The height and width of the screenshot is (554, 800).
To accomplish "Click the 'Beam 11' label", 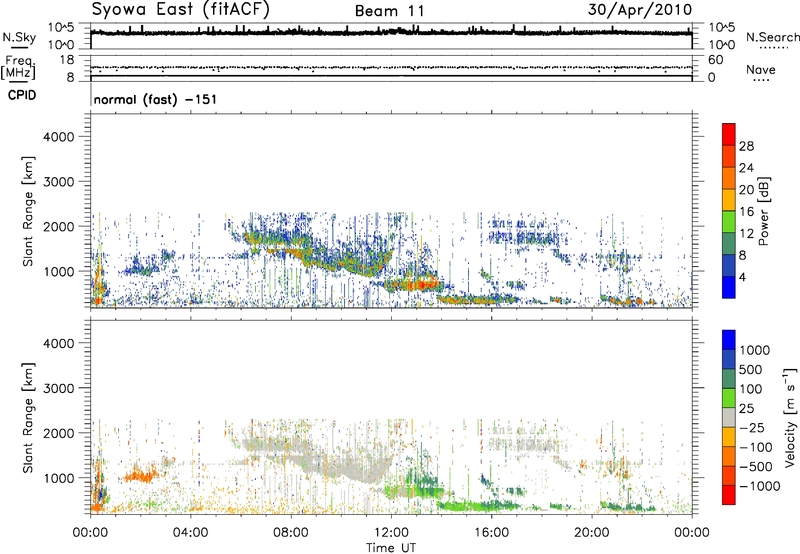I will coord(389,11).
